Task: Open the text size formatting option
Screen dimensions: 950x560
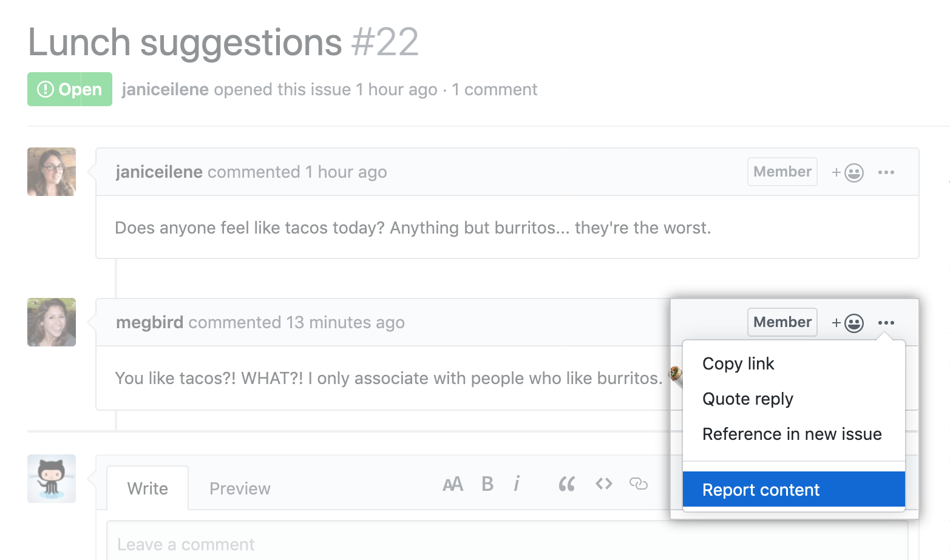Action: [453, 484]
